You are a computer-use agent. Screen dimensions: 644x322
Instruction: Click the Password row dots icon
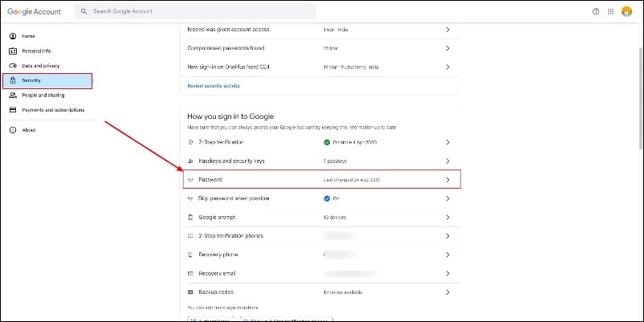[x=190, y=180]
